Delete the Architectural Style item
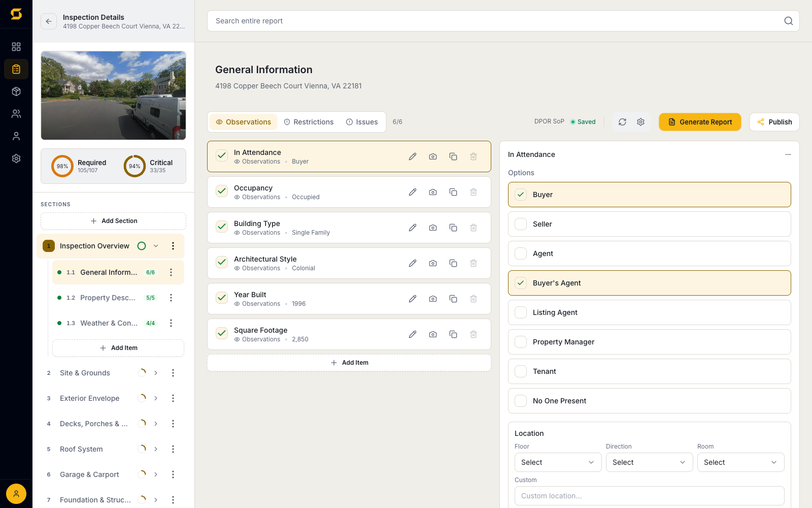This screenshot has width=812, height=508. click(473, 263)
